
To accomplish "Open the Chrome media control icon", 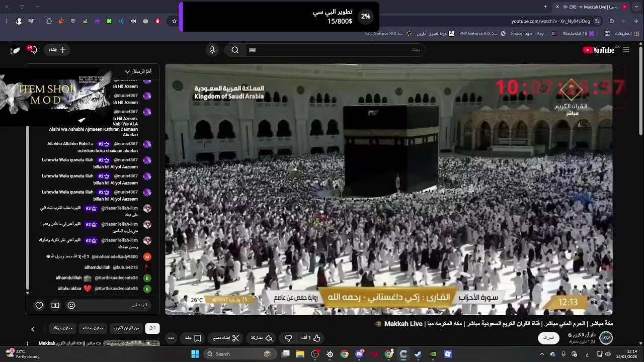I will (x=31, y=21).
